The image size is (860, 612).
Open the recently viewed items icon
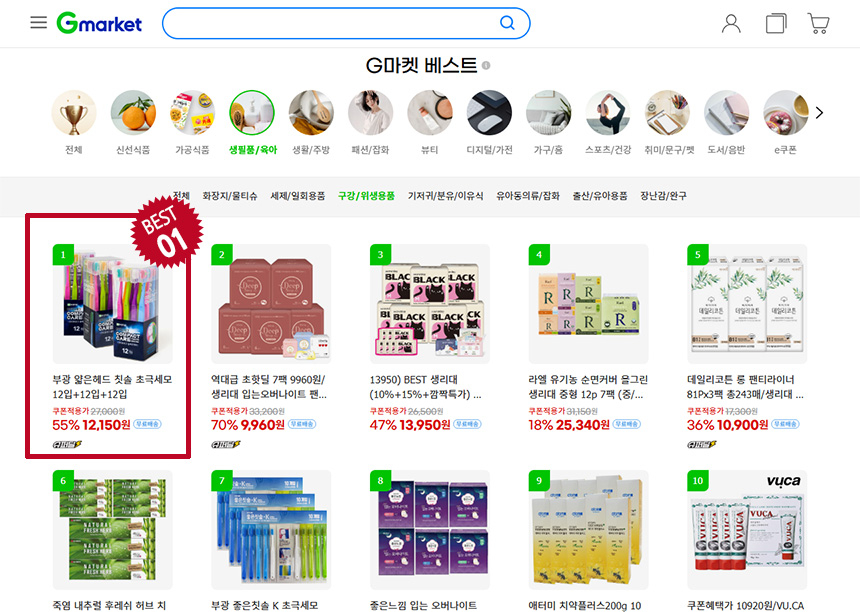pos(776,24)
